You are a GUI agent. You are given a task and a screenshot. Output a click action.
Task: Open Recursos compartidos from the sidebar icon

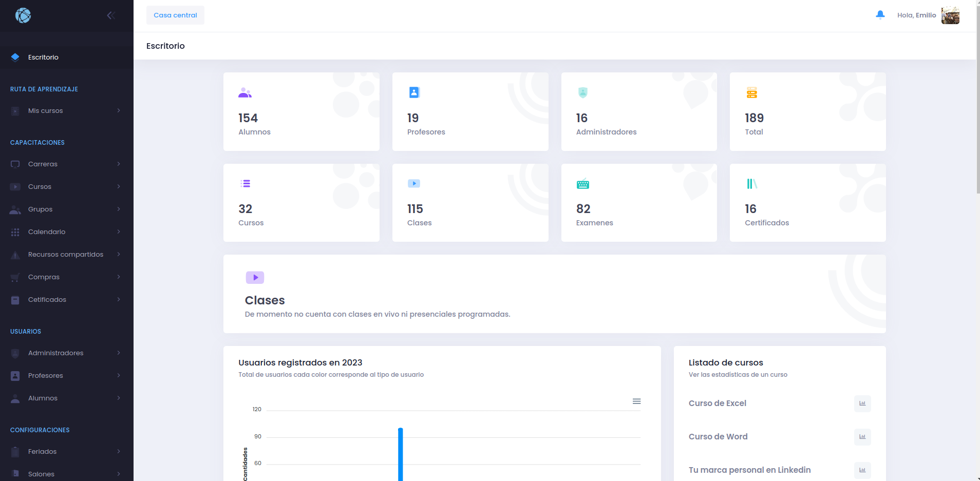[15, 254]
